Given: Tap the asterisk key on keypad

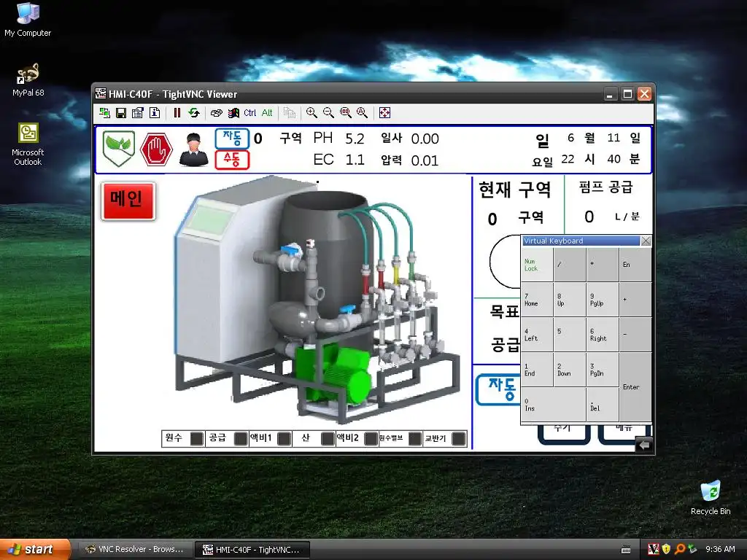Looking at the screenshot, I should pyautogui.click(x=603, y=265).
